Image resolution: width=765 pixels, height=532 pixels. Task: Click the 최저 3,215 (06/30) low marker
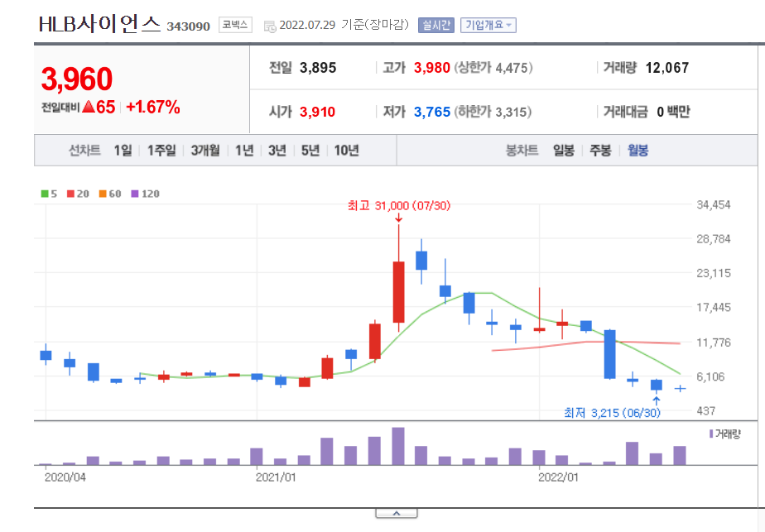[x=613, y=413]
